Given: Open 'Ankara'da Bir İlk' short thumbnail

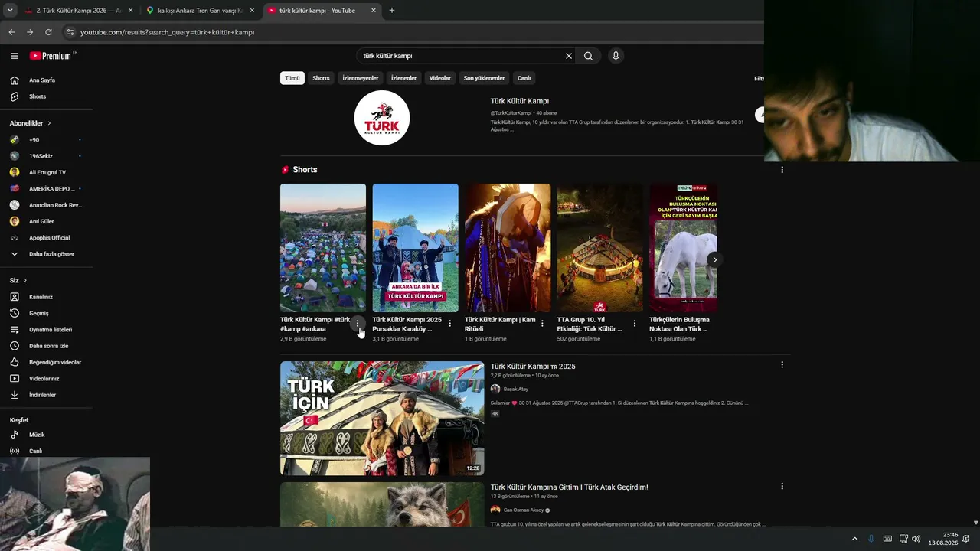Looking at the screenshot, I should 415,248.
